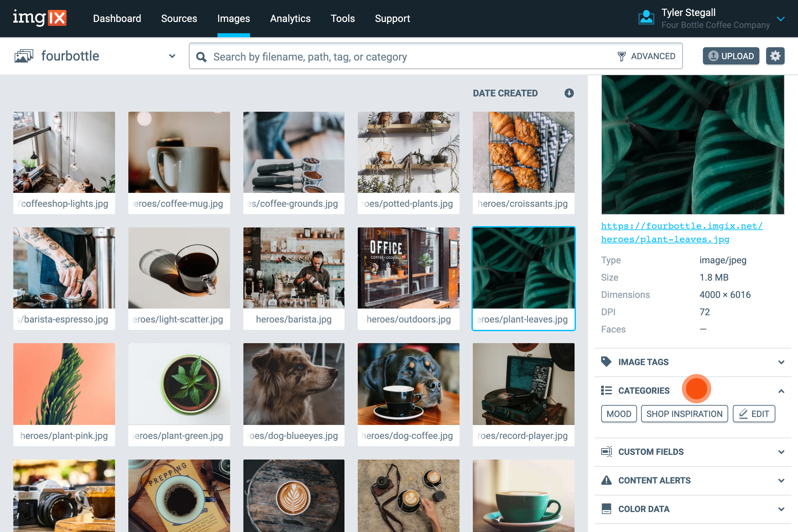
Task: Click the imgix logo
Action: click(40, 18)
